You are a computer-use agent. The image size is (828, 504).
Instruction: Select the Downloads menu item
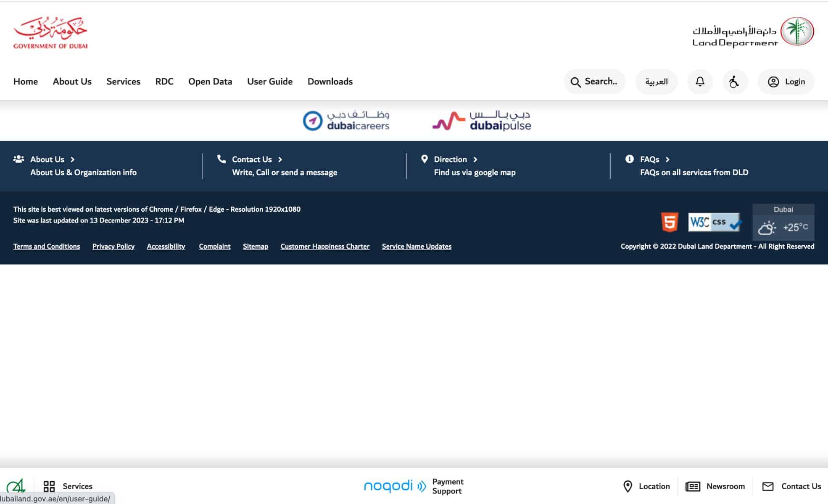330,81
